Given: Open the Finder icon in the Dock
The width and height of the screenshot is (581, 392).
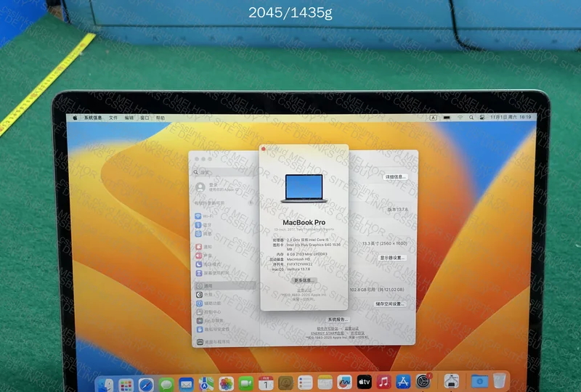Looking at the screenshot, I should [x=105, y=384].
